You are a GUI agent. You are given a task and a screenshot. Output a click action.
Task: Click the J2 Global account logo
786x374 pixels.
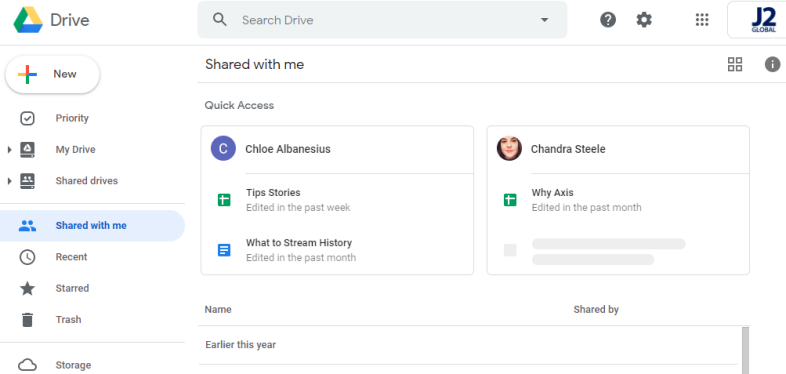(x=763, y=20)
